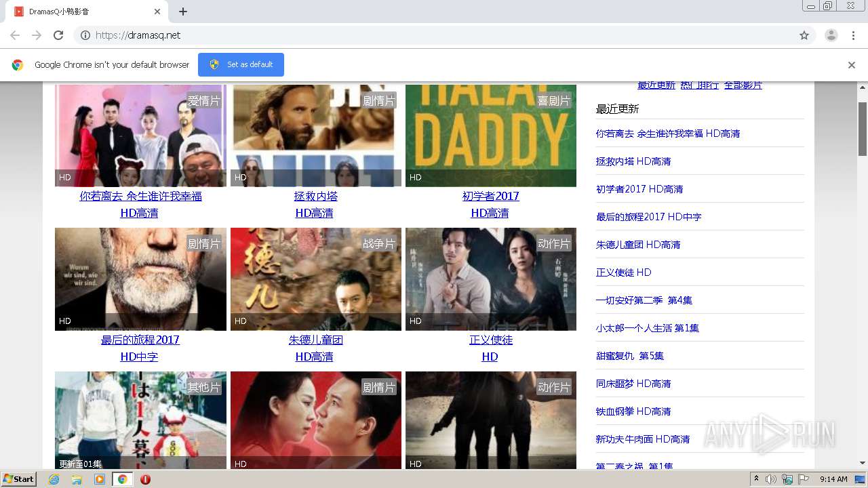Image resolution: width=868 pixels, height=488 pixels.
Task: Open the Chrome profile avatar menu
Action: click(831, 35)
